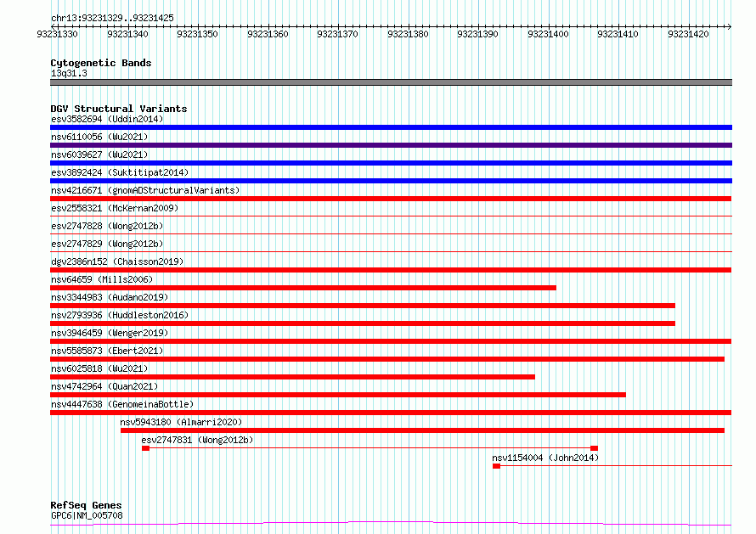Image resolution: width=756 pixels, height=534 pixels.
Task: Click right end block of esv2747831 variant
Action: (595, 448)
